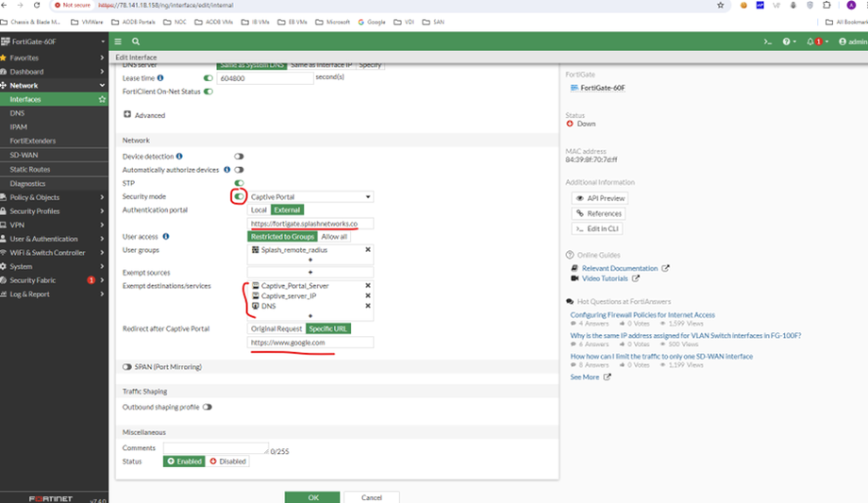Click the Lease time info icon
The width and height of the screenshot is (868, 503).
point(160,78)
